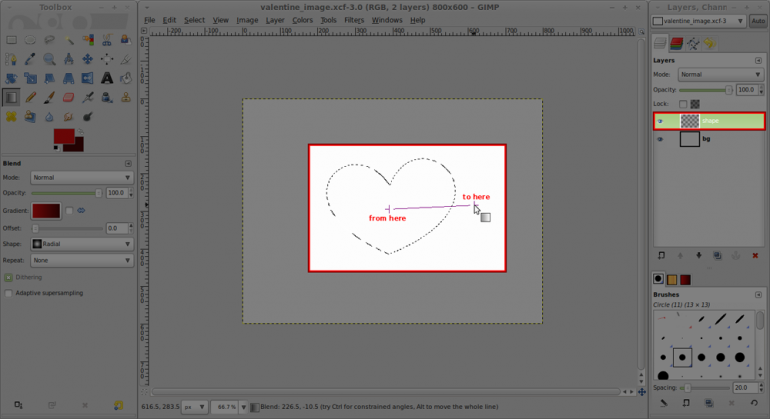Select the Heal tool
770x419 pixels.
(x=11, y=116)
